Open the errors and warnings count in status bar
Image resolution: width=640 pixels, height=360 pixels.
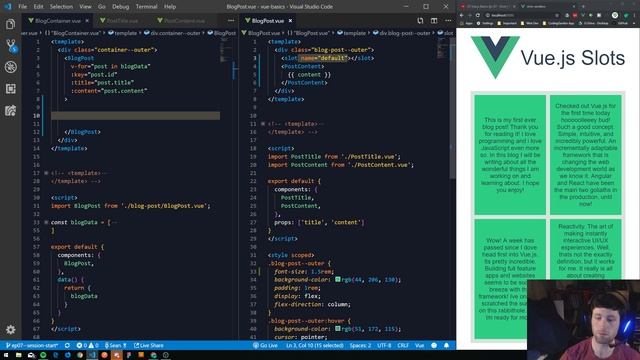click(x=87, y=345)
